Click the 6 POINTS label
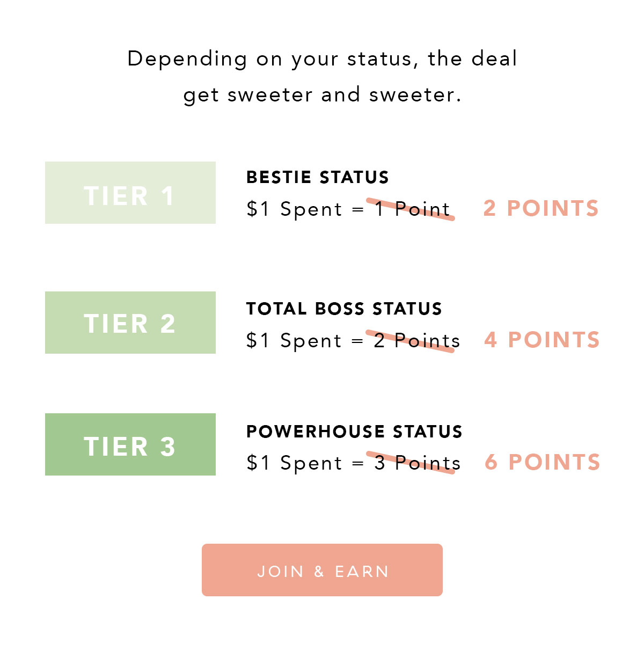644x665 pixels. [x=543, y=462]
